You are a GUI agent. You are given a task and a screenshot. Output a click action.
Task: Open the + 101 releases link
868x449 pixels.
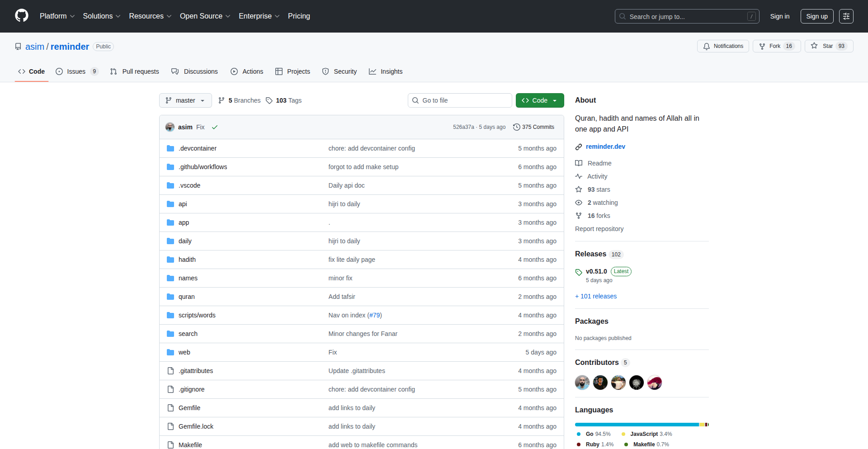pos(596,296)
